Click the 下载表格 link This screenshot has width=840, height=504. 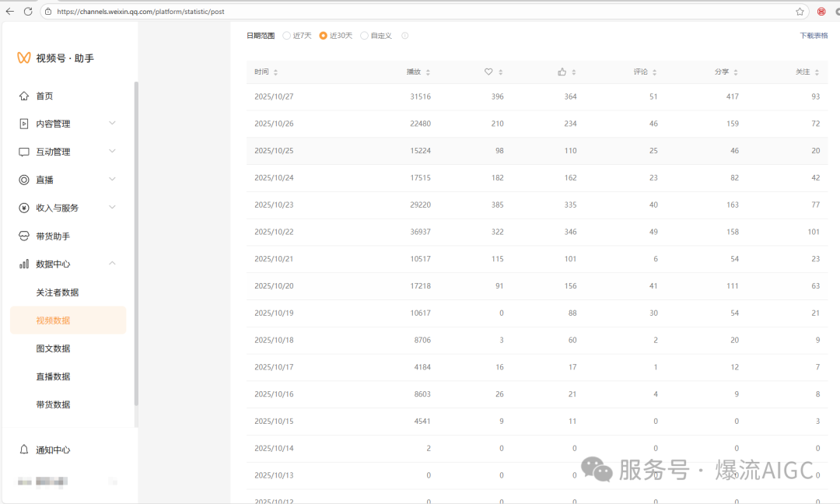[814, 36]
